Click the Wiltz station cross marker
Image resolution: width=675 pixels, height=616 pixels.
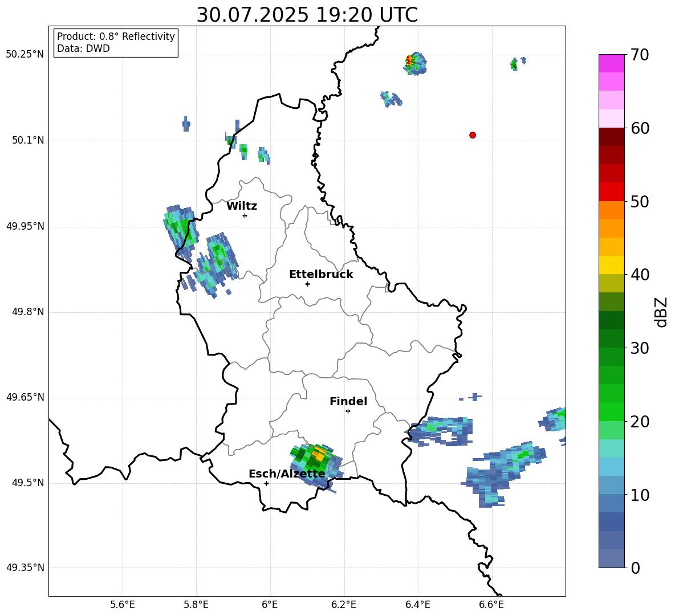click(245, 215)
